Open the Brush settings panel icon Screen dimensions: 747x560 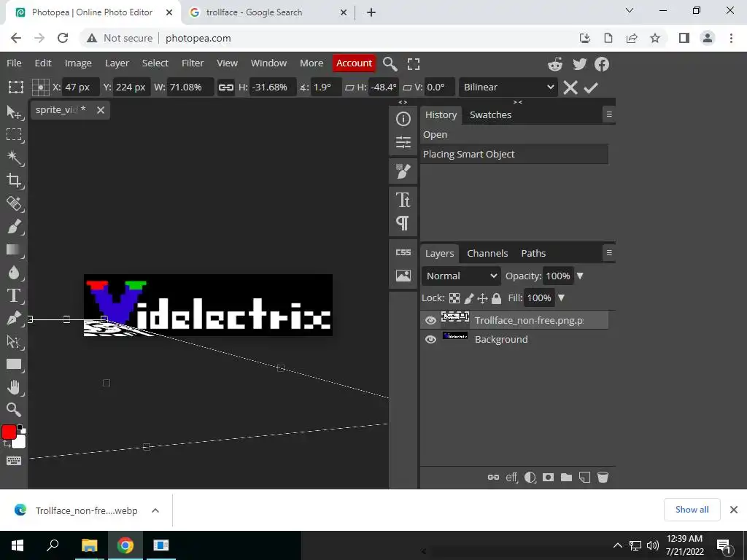point(403,171)
